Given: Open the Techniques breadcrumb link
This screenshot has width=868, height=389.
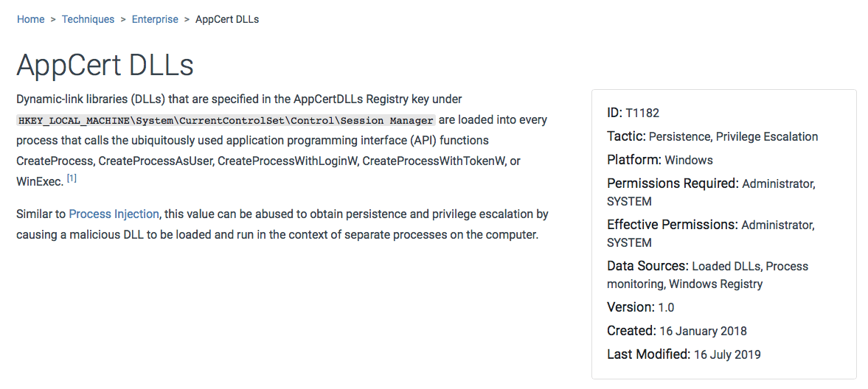Looking at the screenshot, I should (x=88, y=19).
